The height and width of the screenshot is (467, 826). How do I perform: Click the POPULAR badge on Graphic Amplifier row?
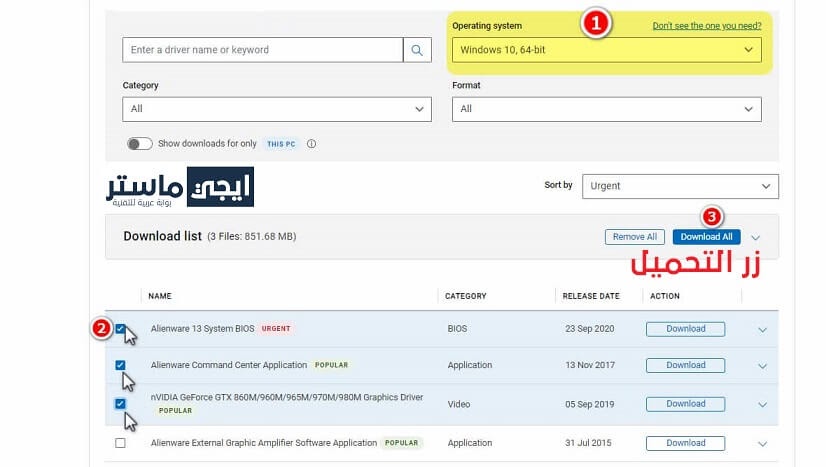click(x=401, y=443)
